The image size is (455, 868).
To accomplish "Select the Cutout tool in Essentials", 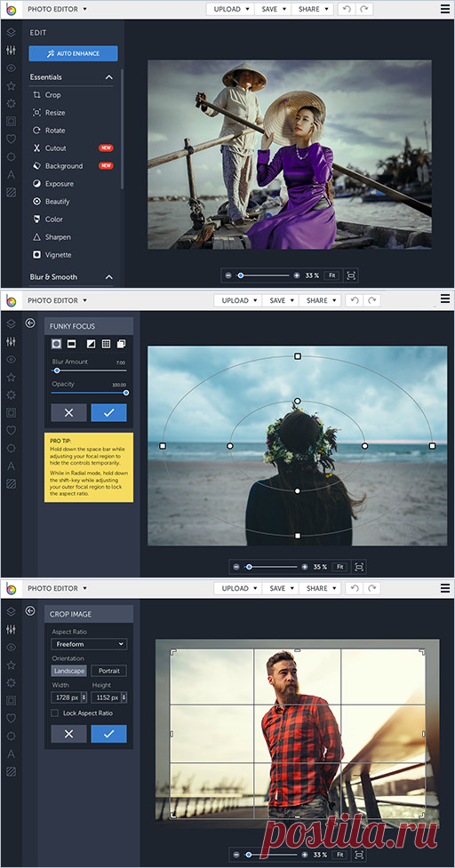I will 55,148.
